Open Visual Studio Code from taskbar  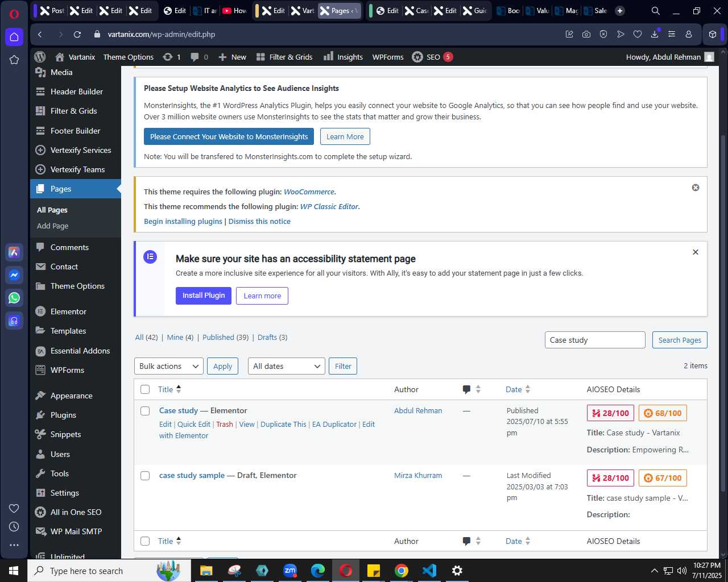429,571
